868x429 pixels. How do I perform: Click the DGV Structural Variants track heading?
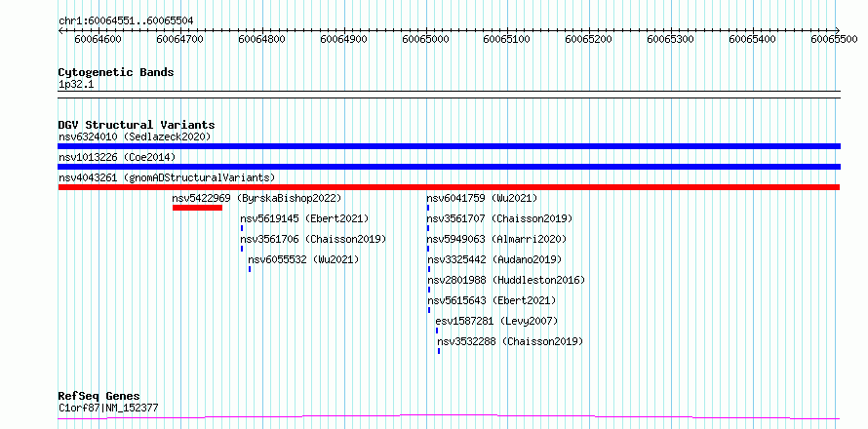137,125
